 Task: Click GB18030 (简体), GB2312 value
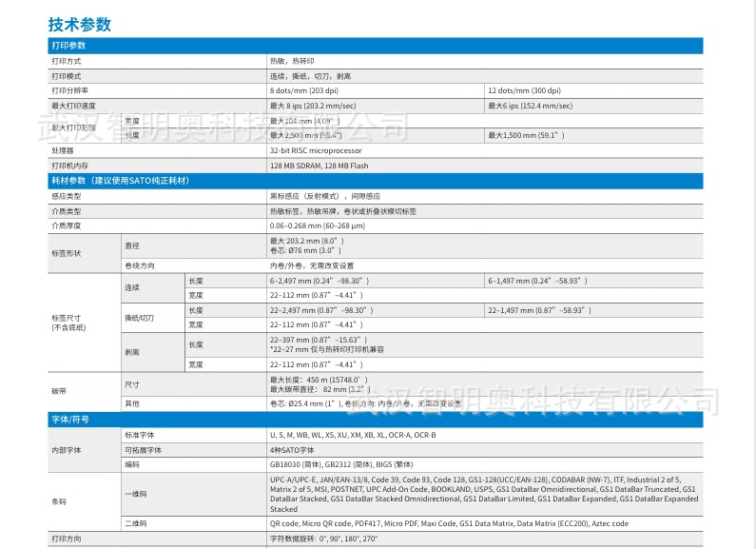341,464
